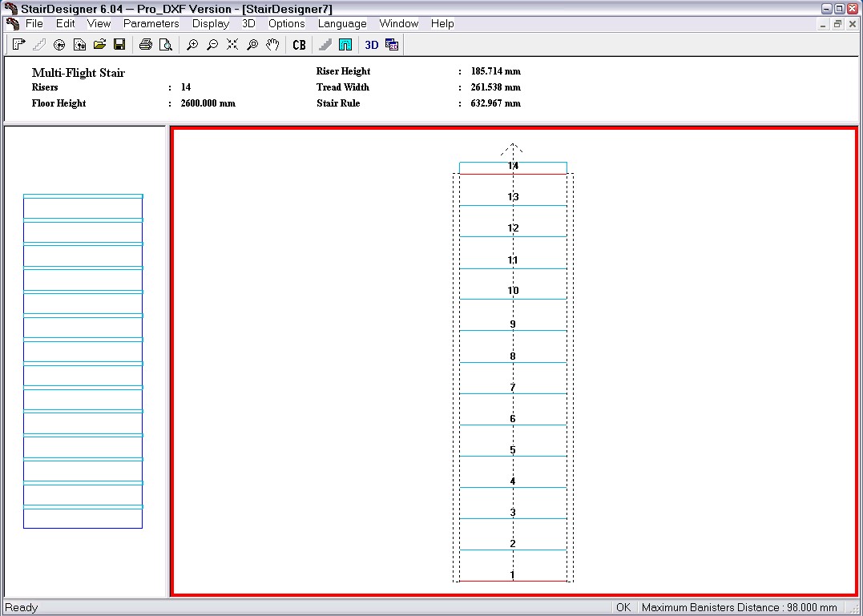Viewport: 863px width, 616px height.
Task: Open the Window menu
Action: point(399,24)
